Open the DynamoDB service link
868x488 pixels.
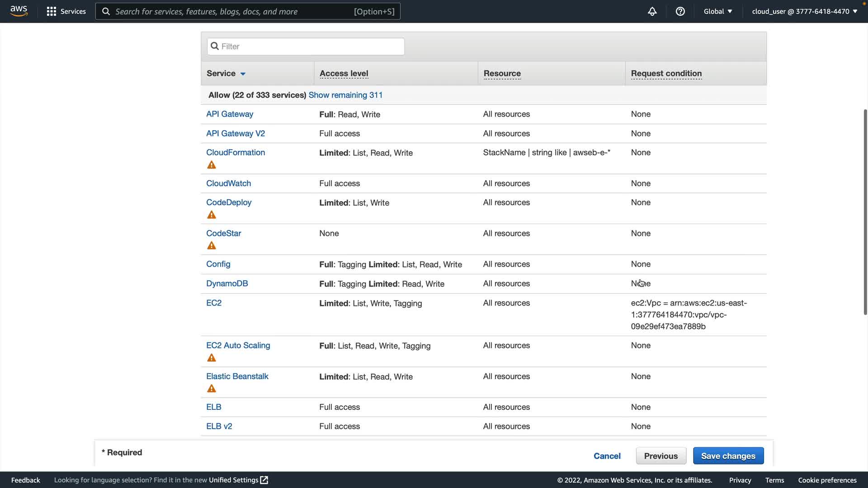(x=227, y=283)
